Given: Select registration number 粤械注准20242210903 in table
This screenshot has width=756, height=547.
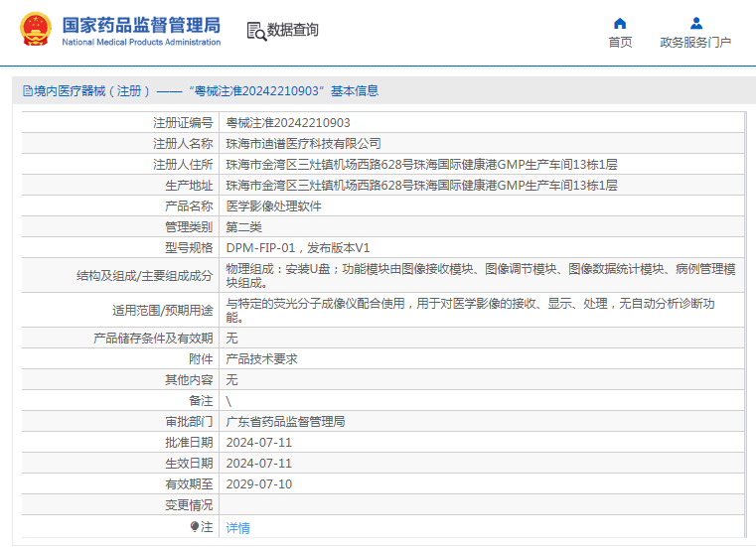Looking at the screenshot, I should 288,123.
